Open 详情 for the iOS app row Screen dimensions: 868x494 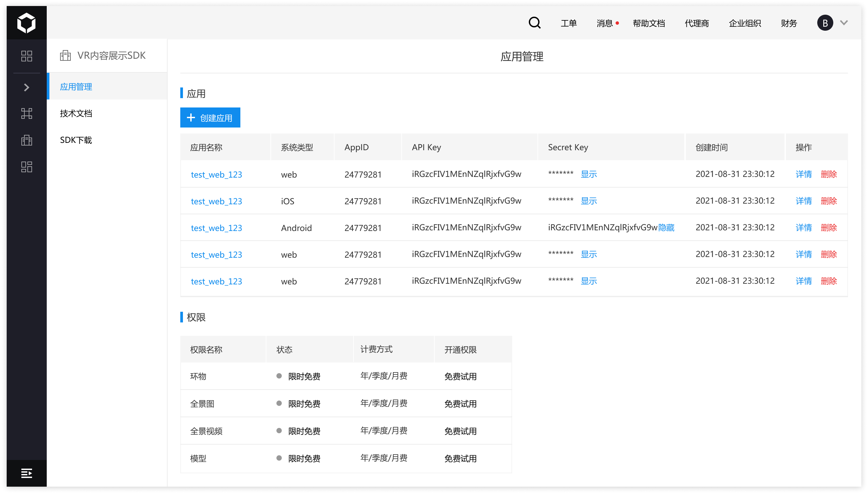(804, 201)
